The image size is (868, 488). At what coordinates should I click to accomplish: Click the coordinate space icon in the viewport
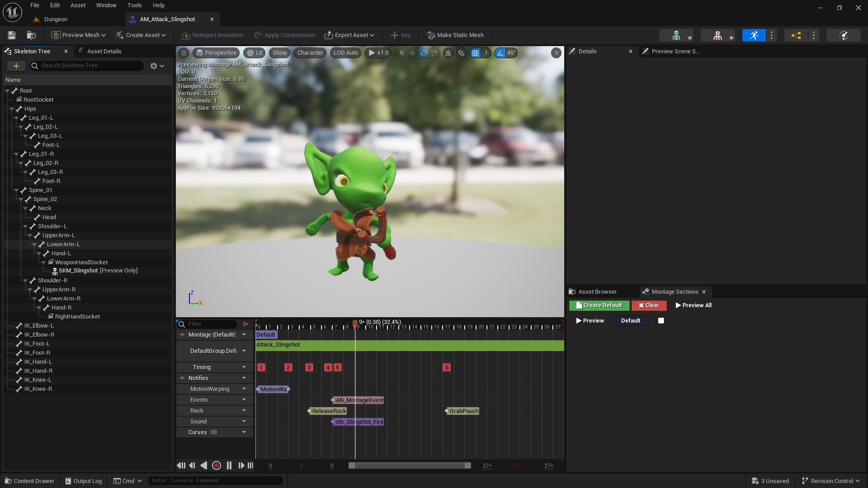pyautogui.click(x=448, y=53)
